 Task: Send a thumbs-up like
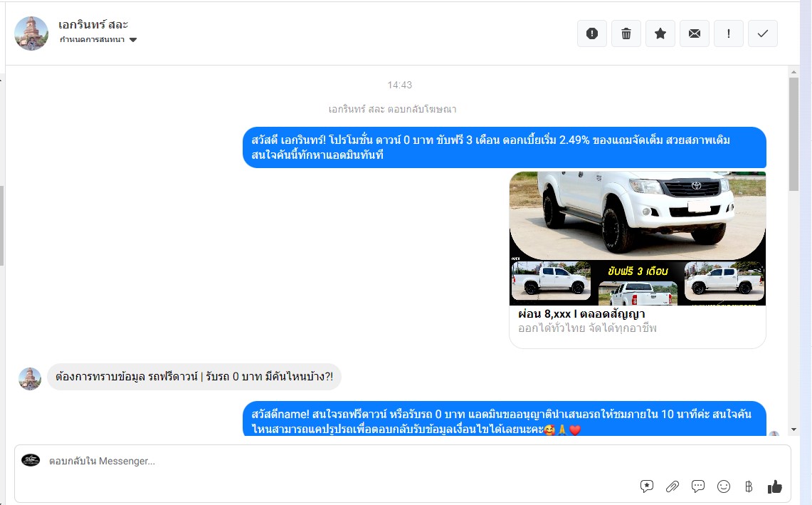point(775,486)
